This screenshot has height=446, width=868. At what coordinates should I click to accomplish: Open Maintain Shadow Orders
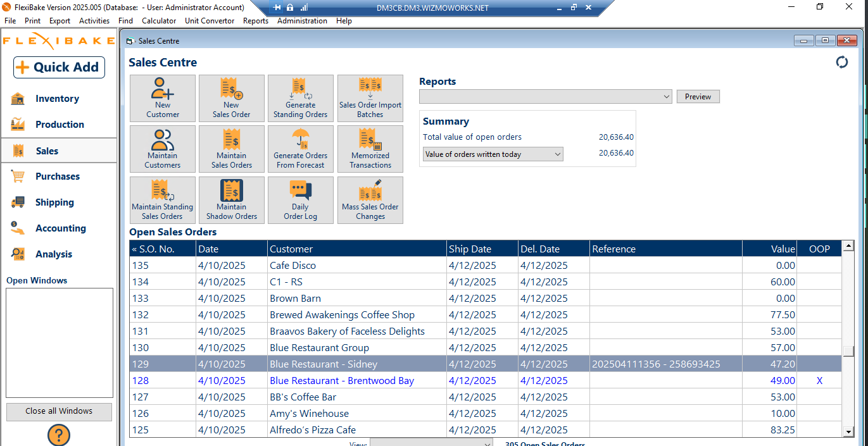(x=232, y=200)
